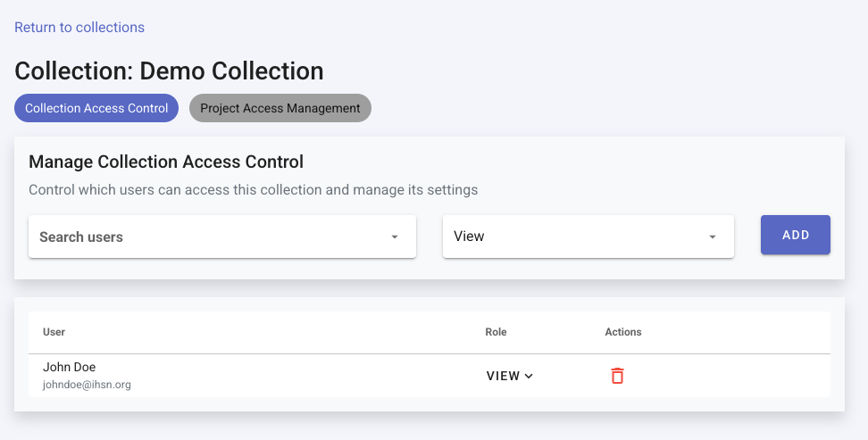The height and width of the screenshot is (440, 868).
Task: Click the johndoe@ihsn.org email address
Action: tap(87, 385)
